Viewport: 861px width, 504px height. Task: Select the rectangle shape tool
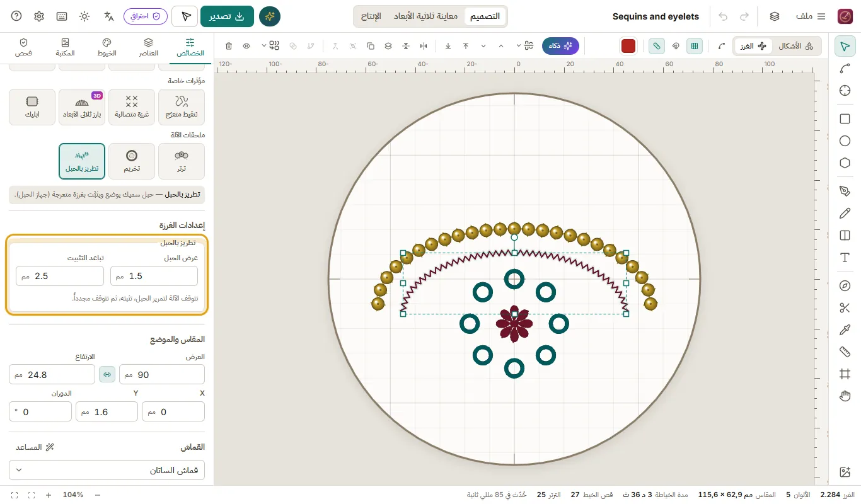845,118
